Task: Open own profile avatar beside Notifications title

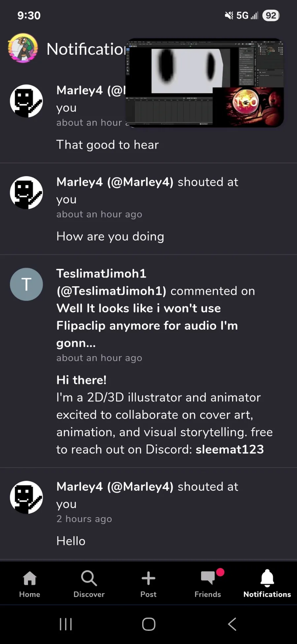Action: tap(23, 48)
